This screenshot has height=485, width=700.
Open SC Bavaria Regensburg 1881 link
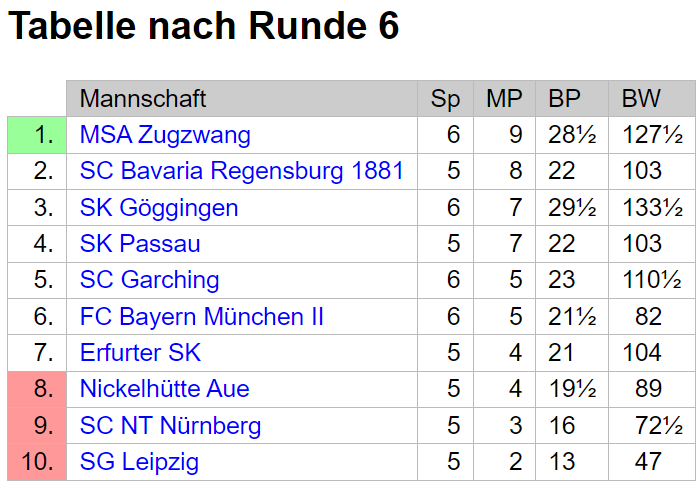[x=241, y=171]
